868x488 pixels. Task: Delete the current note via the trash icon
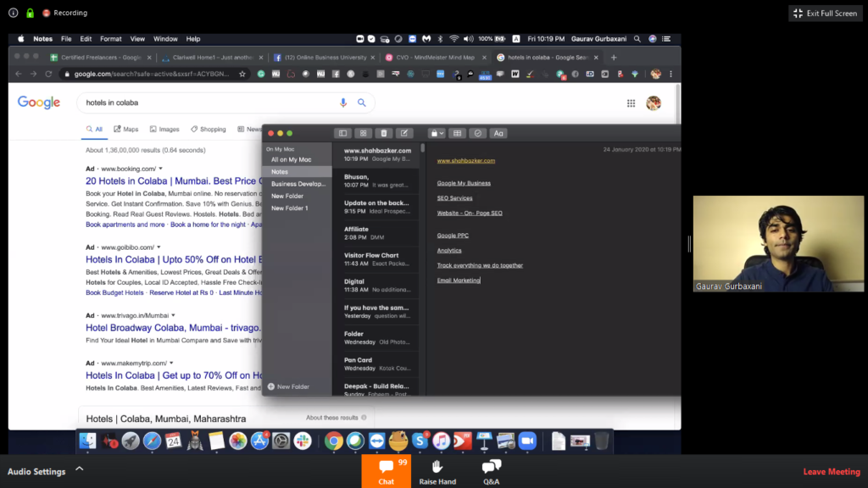point(383,133)
